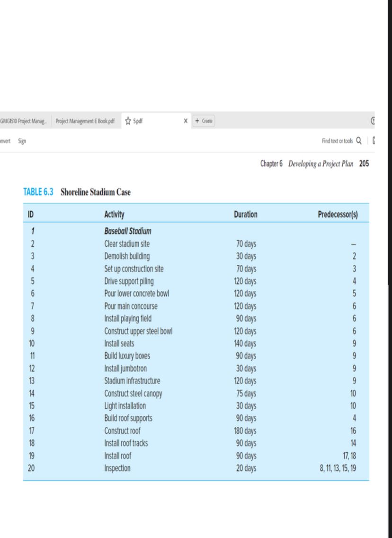392x538 pixels.
Task: Click the TABLE 6.3 Shoreline Stadium heading
Action: point(77,192)
